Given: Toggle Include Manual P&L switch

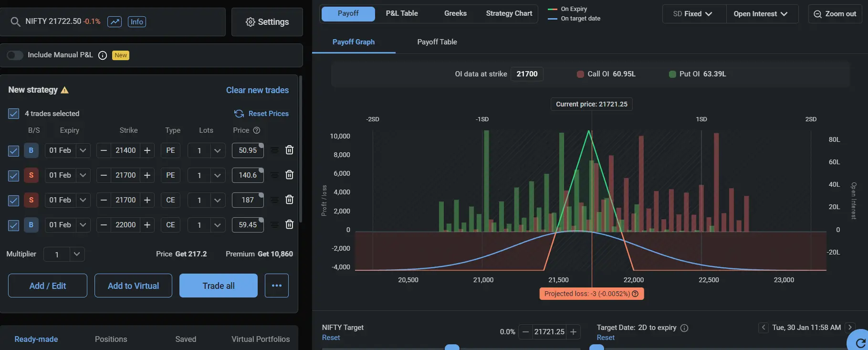Looking at the screenshot, I should pyautogui.click(x=15, y=55).
